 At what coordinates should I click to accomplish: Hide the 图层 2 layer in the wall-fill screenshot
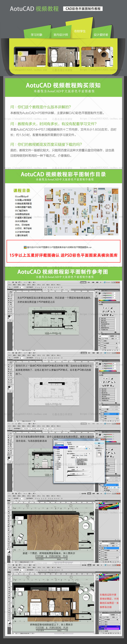point(99,341)
